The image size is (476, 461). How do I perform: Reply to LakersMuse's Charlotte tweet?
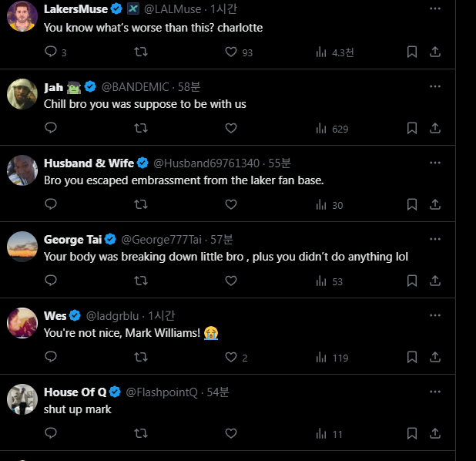51,52
